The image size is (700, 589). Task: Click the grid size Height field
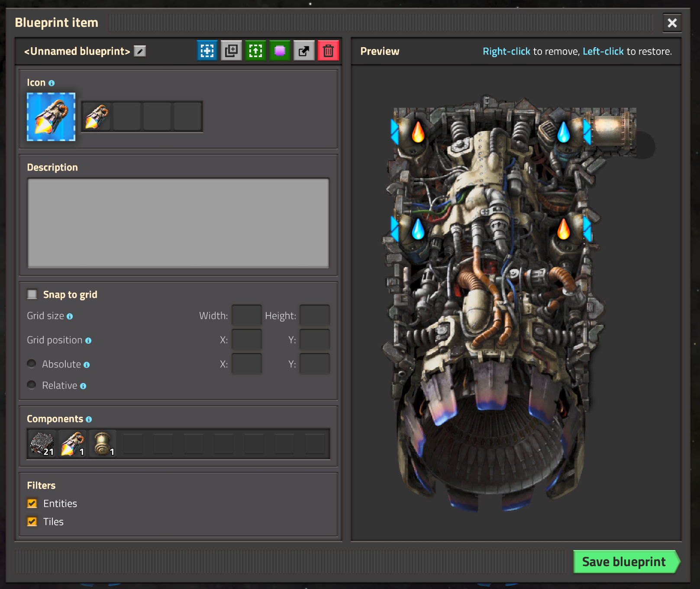pyautogui.click(x=315, y=315)
